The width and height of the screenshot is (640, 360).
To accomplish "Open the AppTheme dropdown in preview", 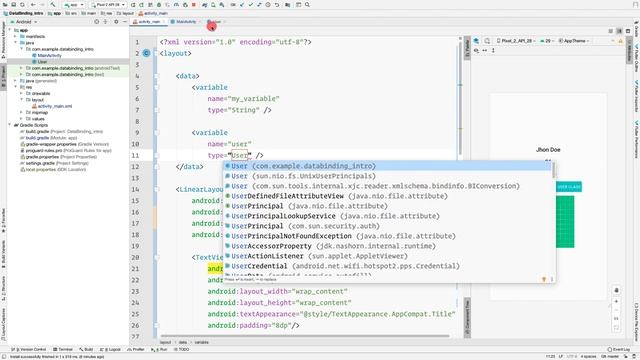I will click(x=573, y=41).
